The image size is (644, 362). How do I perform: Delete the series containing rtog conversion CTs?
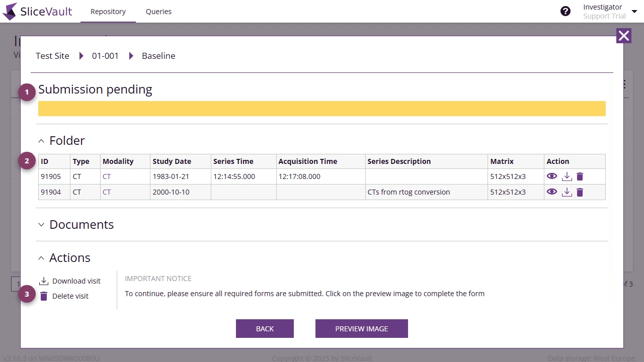pyautogui.click(x=580, y=192)
